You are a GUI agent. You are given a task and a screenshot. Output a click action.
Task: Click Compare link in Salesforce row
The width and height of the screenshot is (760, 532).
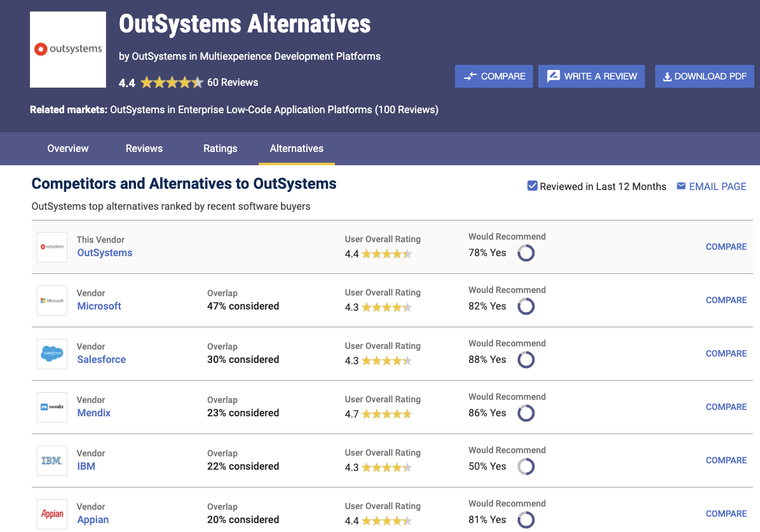pos(726,353)
